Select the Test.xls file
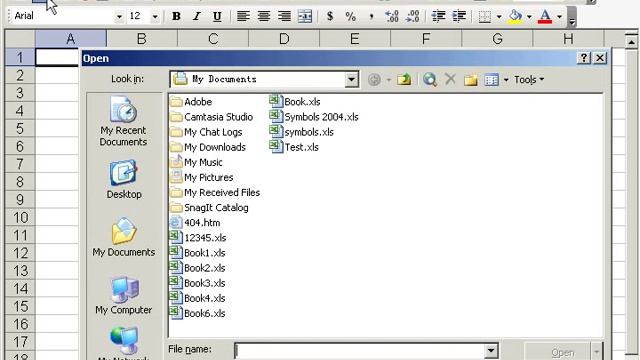 (294, 147)
